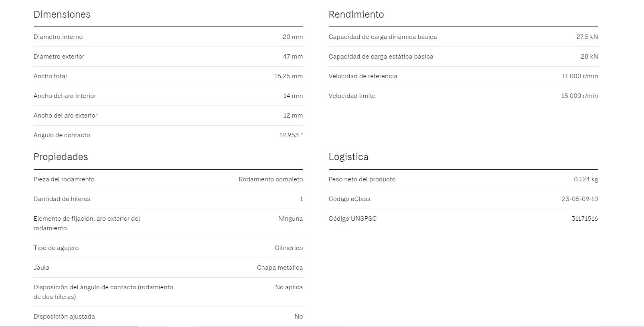Click the 47 mm Diámetro exterior value
The height and width of the screenshot is (327, 644).
[x=293, y=57]
